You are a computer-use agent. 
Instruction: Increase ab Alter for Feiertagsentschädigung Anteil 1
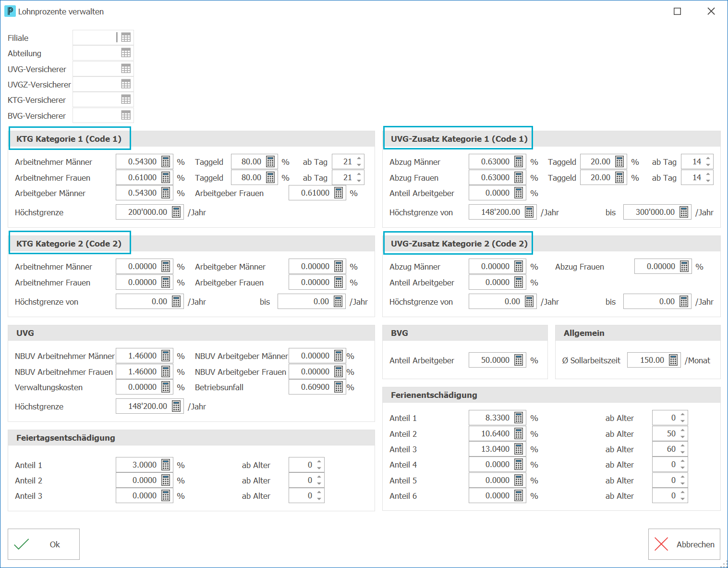(319, 462)
